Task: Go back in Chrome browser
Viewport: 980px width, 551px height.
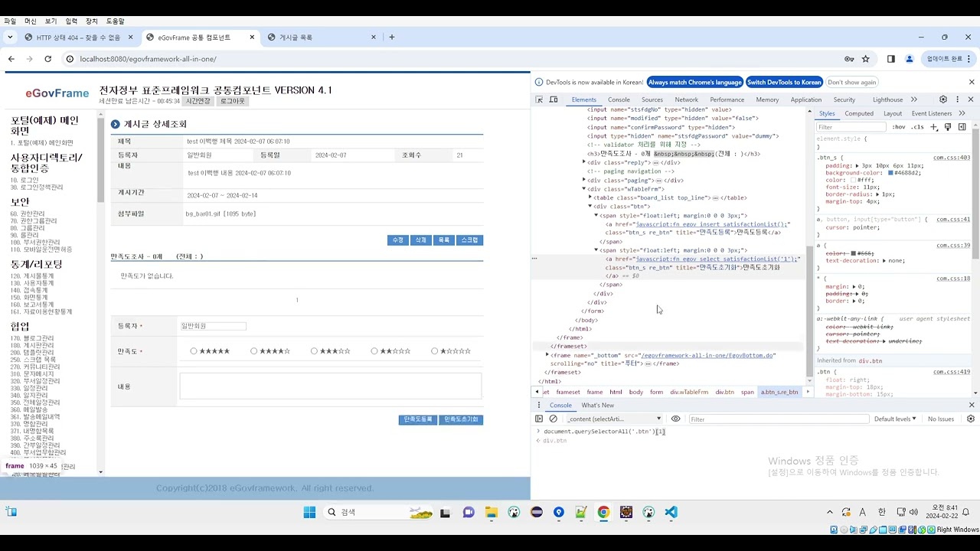Action: click(x=11, y=59)
